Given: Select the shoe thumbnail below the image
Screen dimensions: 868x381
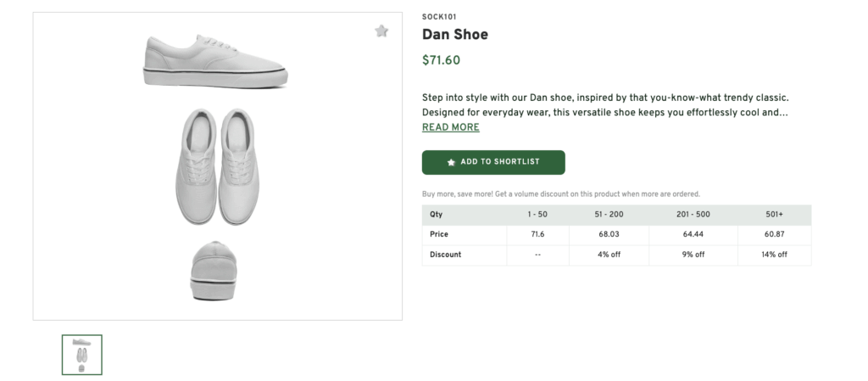Looking at the screenshot, I should tap(82, 355).
